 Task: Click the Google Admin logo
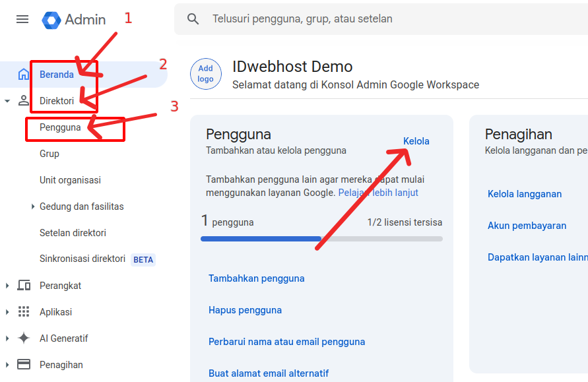[x=74, y=20]
